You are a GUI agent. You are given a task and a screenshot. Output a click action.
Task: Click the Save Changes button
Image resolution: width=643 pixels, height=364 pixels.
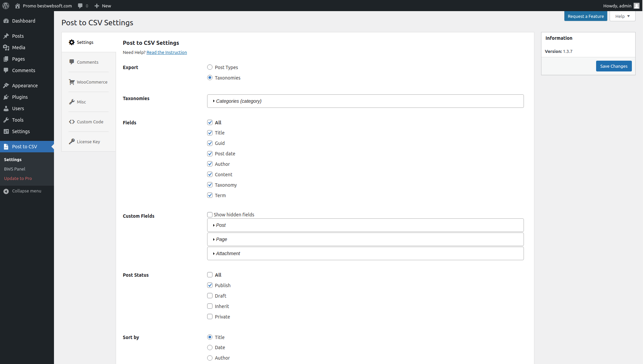point(614,66)
